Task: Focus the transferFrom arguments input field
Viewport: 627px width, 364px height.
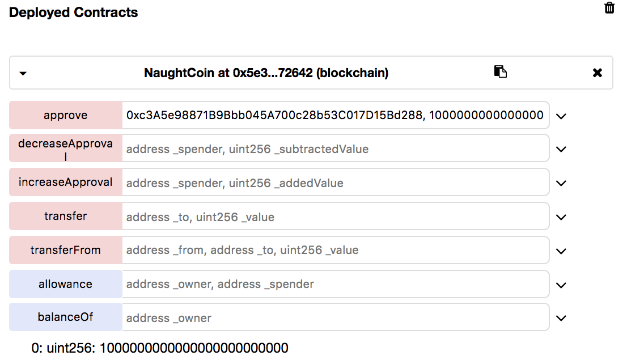Action: click(336, 250)
